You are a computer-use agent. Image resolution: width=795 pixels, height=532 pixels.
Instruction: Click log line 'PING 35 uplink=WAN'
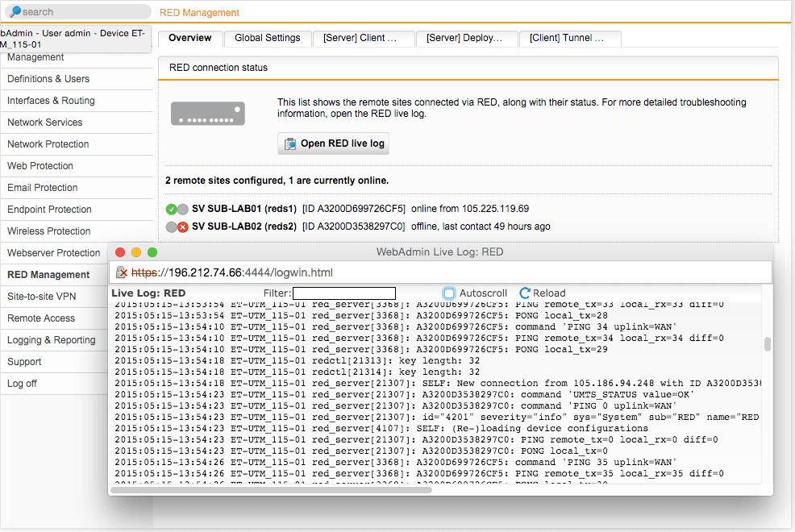tap(395, 462)
